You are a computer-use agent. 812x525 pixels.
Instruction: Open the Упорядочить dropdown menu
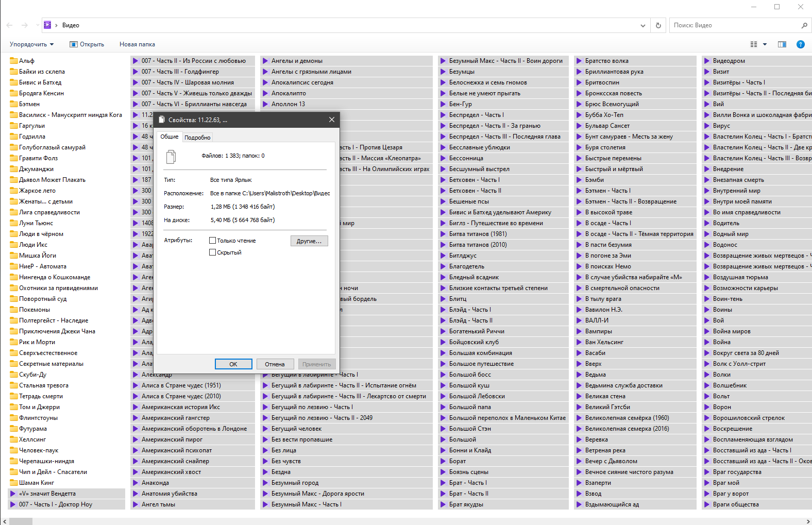pos(32,44)
